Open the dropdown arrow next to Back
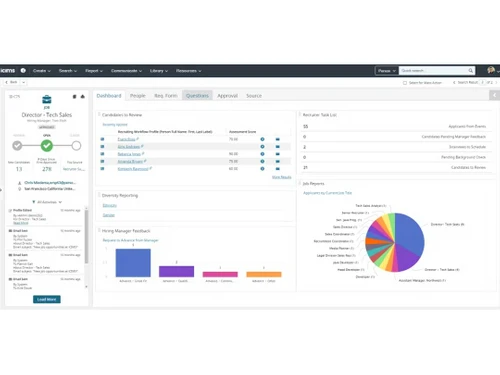Image resolution: width=500 pixels, height=375 pixels. tap(24, 82)
